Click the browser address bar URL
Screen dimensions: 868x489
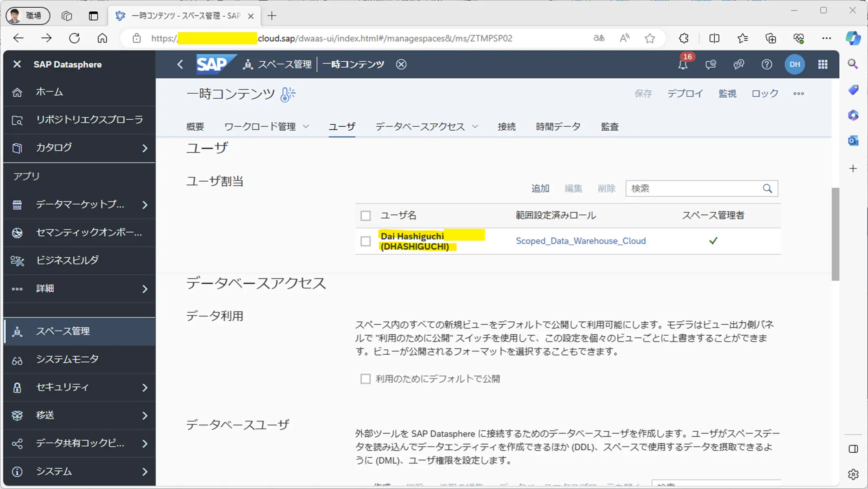point(332,38)
